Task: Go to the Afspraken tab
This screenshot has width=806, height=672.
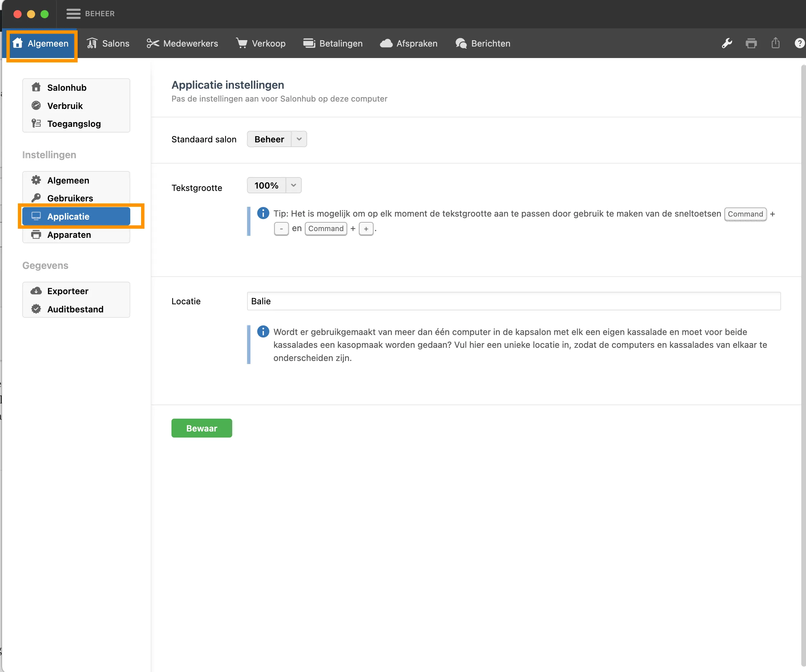Action: 408,43
